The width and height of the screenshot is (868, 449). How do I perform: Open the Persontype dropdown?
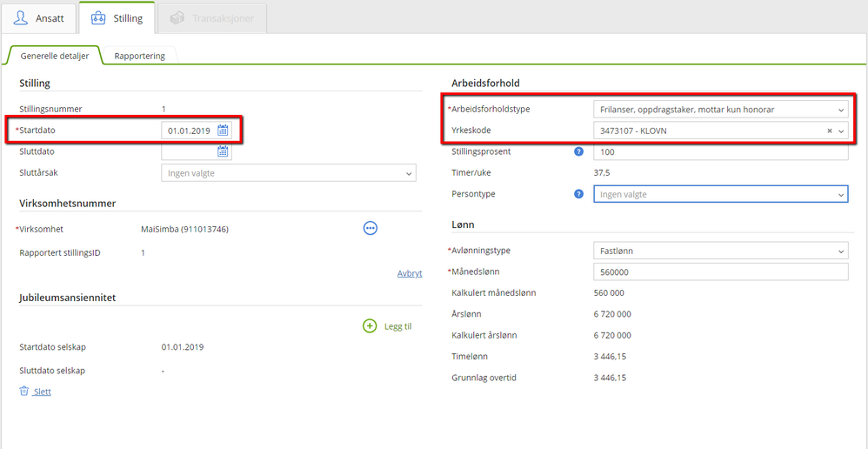(x=721, y=194)
